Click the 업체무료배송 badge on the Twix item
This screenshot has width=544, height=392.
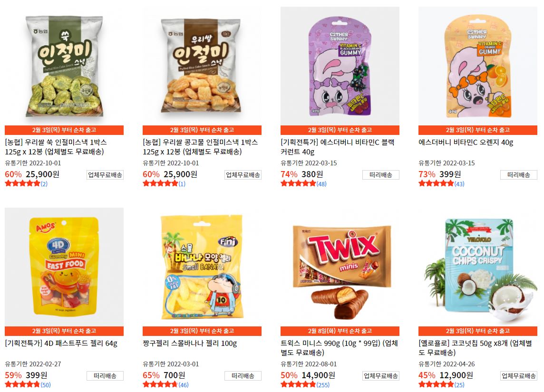click(381, 376)
